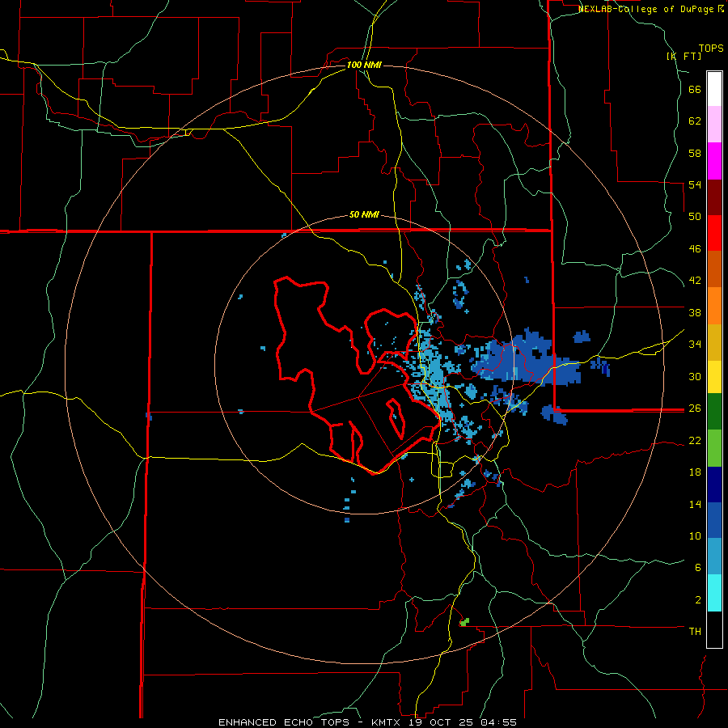The height and width of the screenshot is (728, 728).
Task: Click the "TH" threshold label
Action: point(695,631)
